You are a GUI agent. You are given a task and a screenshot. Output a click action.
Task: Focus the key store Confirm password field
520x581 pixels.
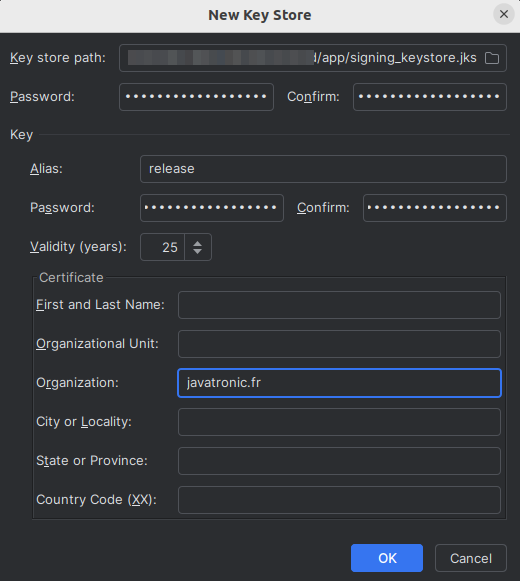[x=430, y=97]
